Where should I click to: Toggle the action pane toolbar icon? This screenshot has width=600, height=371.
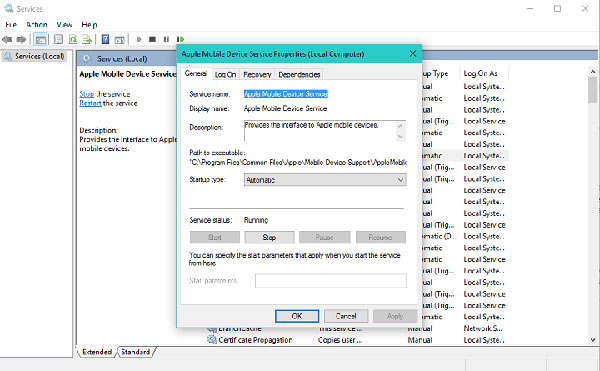click(x=119, y=39)
